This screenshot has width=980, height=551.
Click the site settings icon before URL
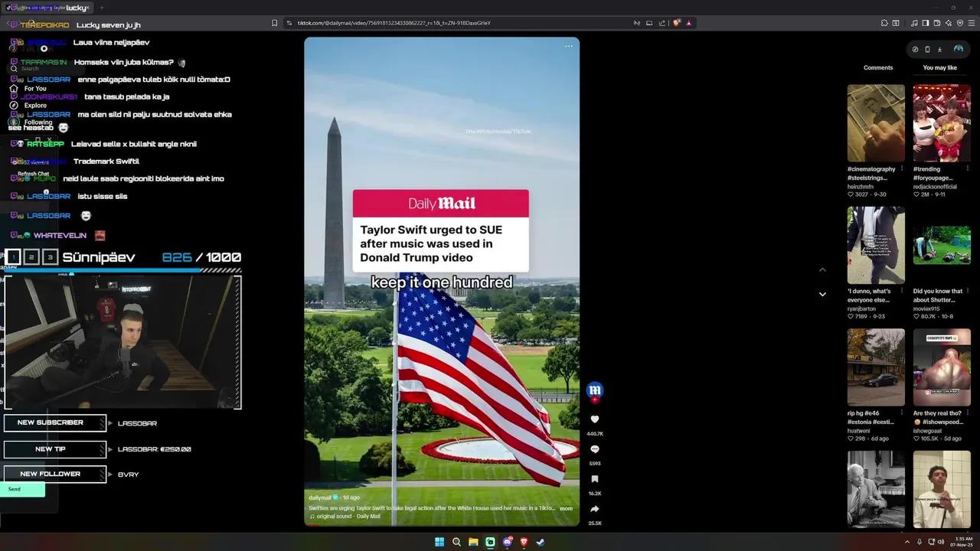(289, 23)
